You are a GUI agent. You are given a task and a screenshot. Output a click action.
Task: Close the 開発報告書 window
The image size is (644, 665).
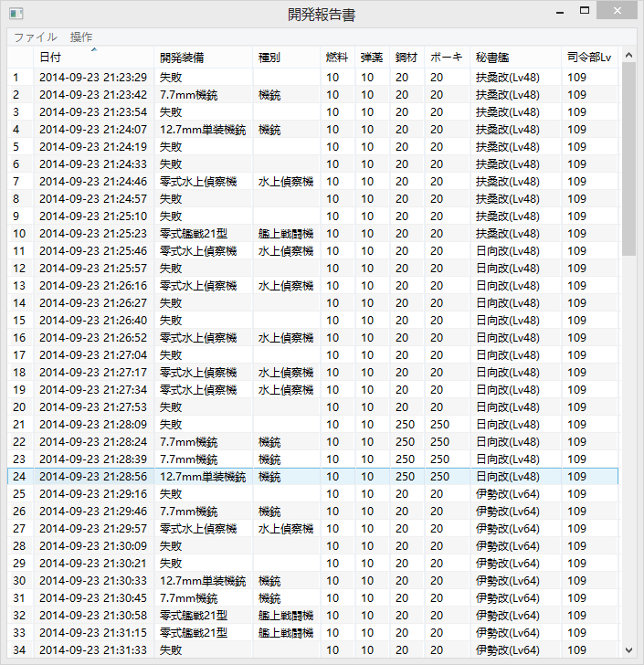(x=617, y=11)
